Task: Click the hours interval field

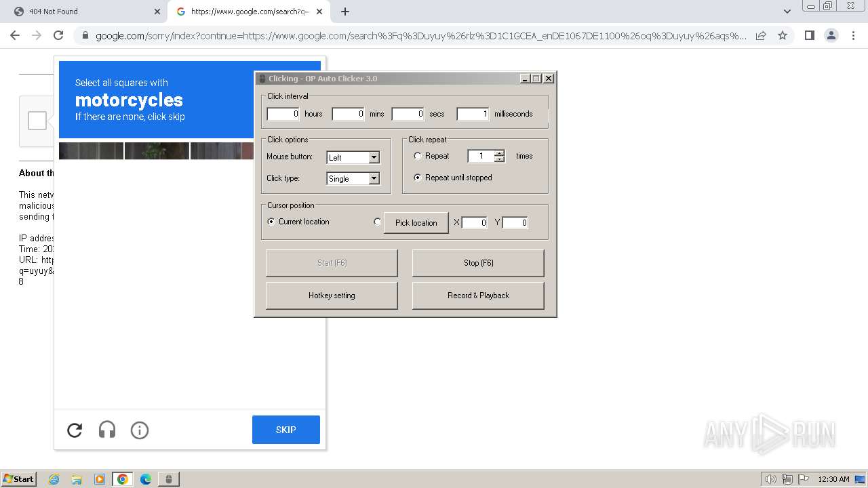Action: point(283,114)
